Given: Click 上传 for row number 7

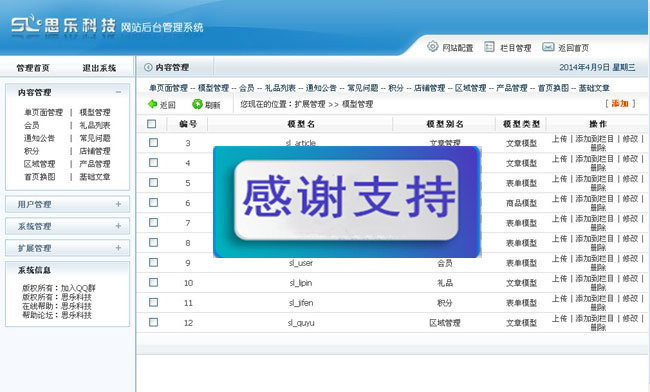Looking at the screenshot, I should [559, 219].
